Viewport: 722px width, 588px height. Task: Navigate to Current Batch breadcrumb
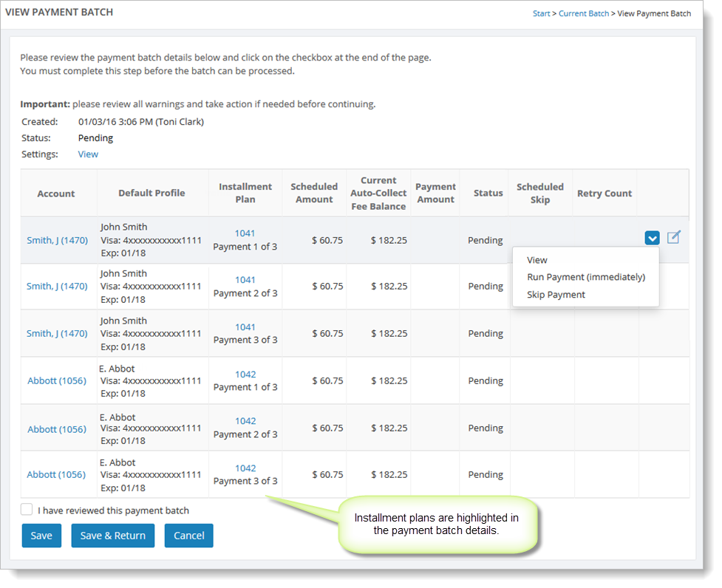click(x=584, y=13)
